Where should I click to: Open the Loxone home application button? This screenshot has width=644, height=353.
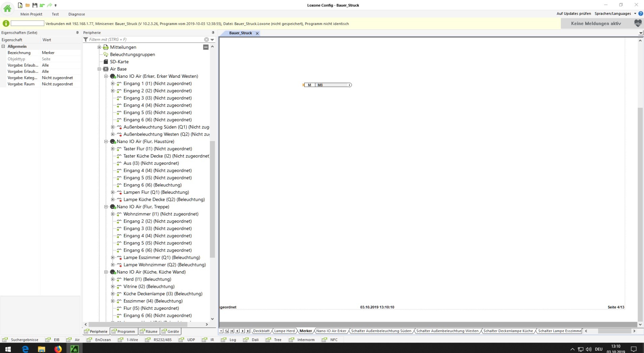tap(7, 8)
